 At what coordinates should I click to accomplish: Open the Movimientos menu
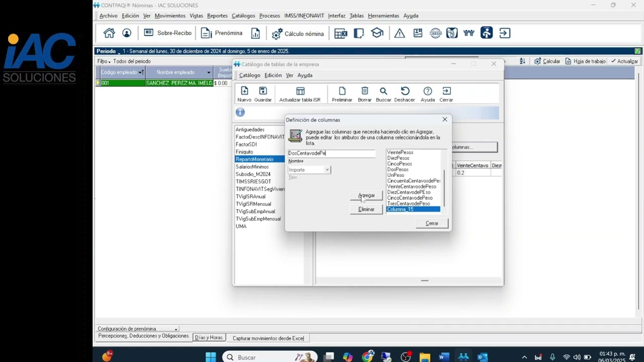pyautogui.click(x=170, y=16)
